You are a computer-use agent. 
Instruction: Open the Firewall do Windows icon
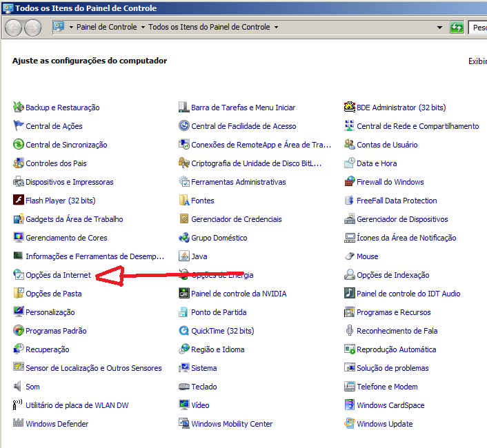350,181
